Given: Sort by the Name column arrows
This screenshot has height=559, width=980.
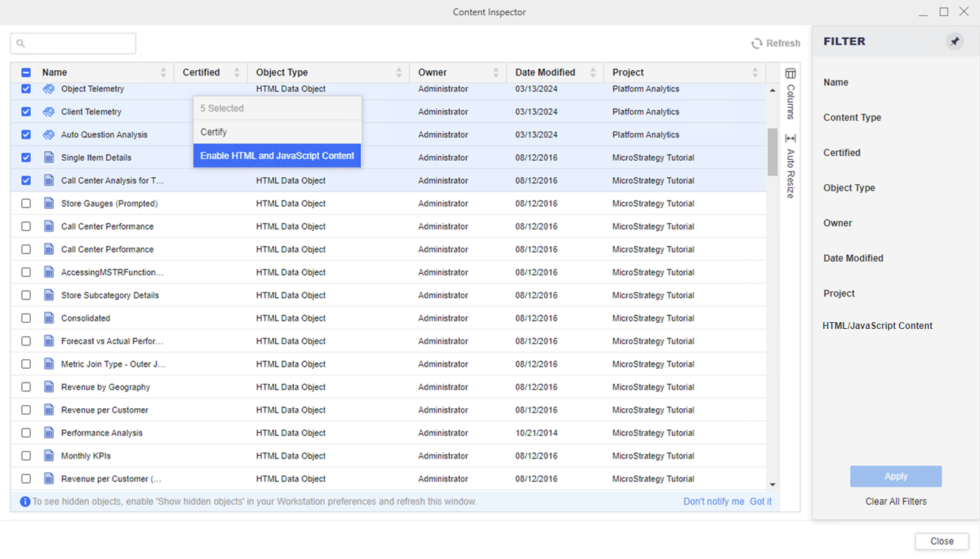Looking at the screenshot, I should pos(164,72).
